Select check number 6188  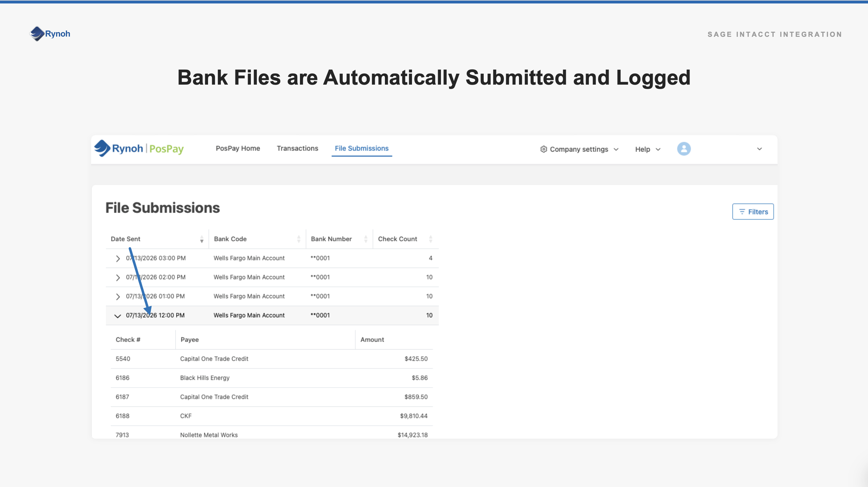[x=122, y=416]
